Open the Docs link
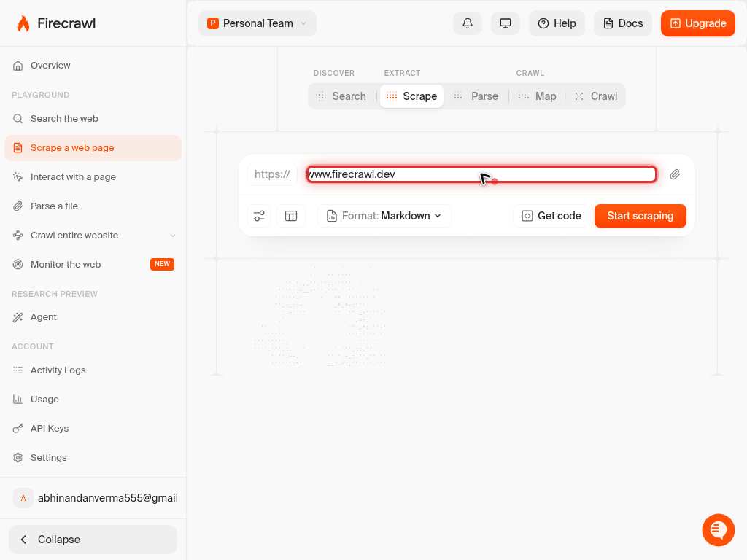Viewport: 747px width, 560px height. 623,23
